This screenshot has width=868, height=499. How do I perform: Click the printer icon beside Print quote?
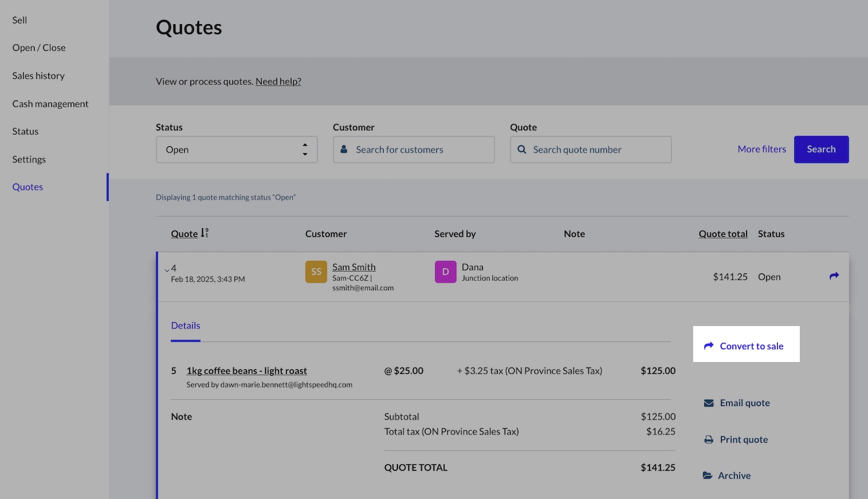click(709, 439)
